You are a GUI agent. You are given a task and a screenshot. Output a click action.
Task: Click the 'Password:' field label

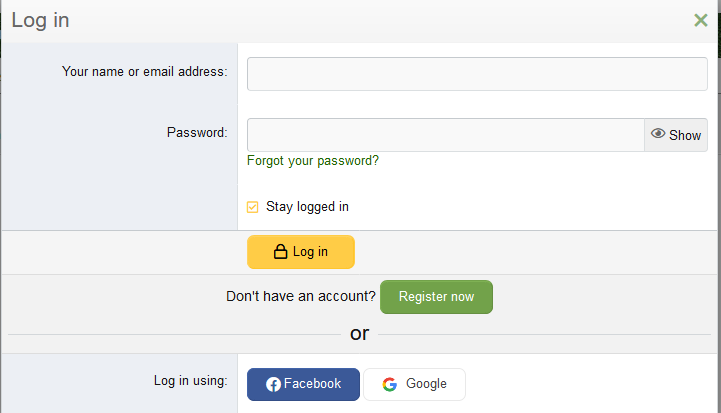[x=197, y=132]
